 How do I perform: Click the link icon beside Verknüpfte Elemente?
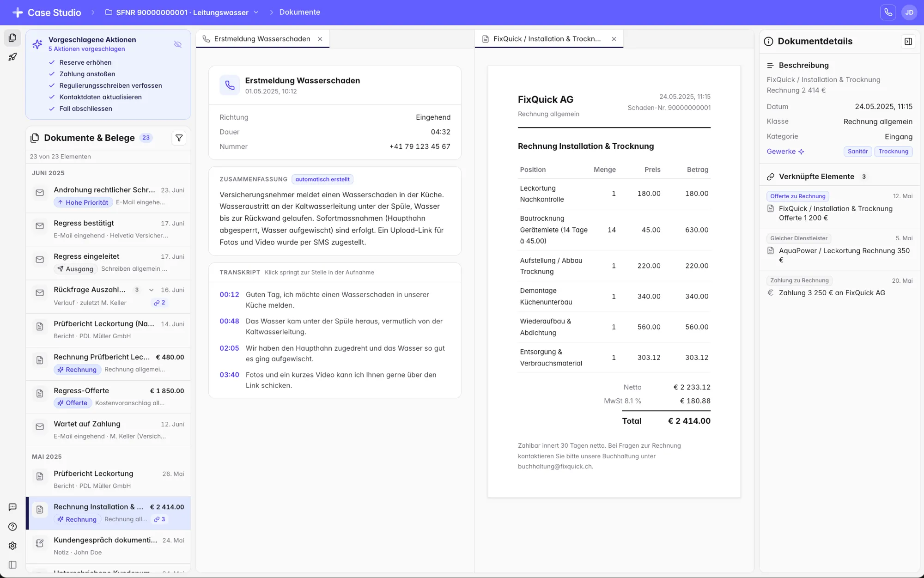click(x=770, y=176)
